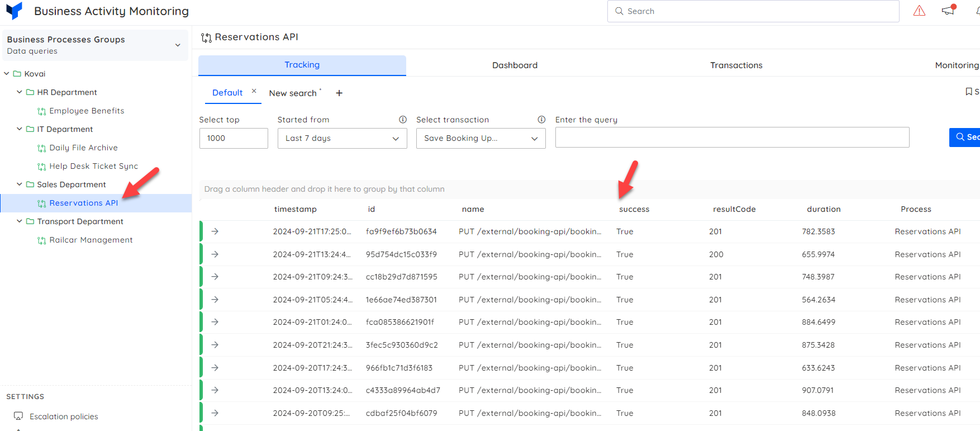The width and height of the screenshot is (980, 431).
Task: Click the info icon next to Started from
Action: point(403,120)
